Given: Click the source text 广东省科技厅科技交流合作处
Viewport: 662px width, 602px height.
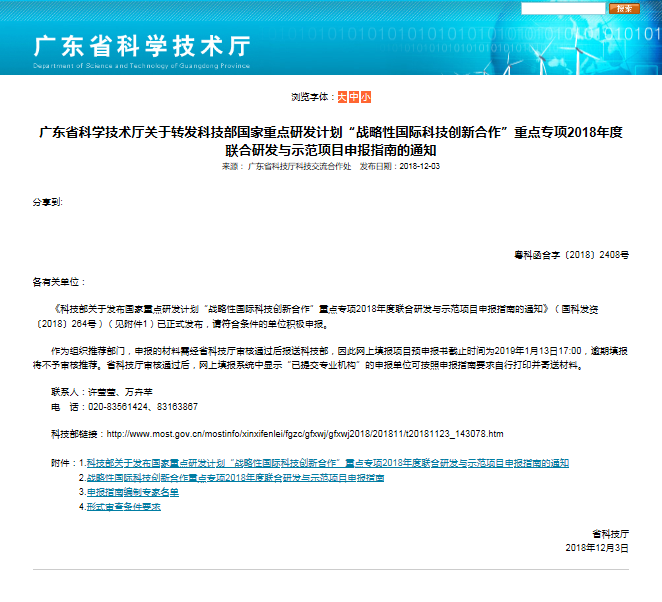Looking at the screenshot, I should tap(299, 166).
